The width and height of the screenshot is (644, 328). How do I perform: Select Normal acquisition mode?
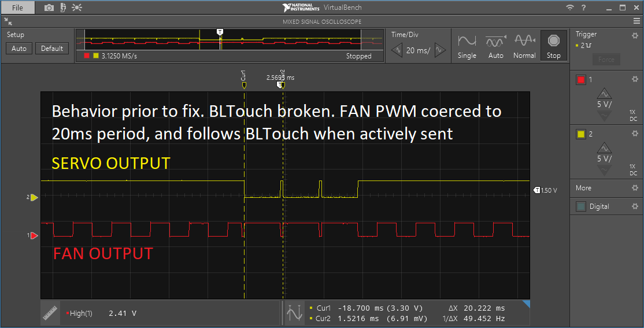pos(524,46)
